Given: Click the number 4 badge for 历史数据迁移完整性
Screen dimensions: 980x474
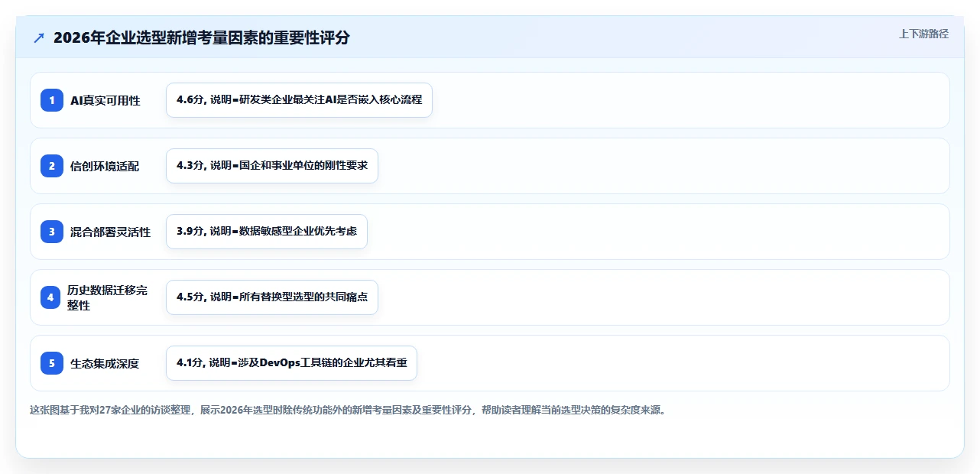Looking at the screenshot, I should [50, 297].
